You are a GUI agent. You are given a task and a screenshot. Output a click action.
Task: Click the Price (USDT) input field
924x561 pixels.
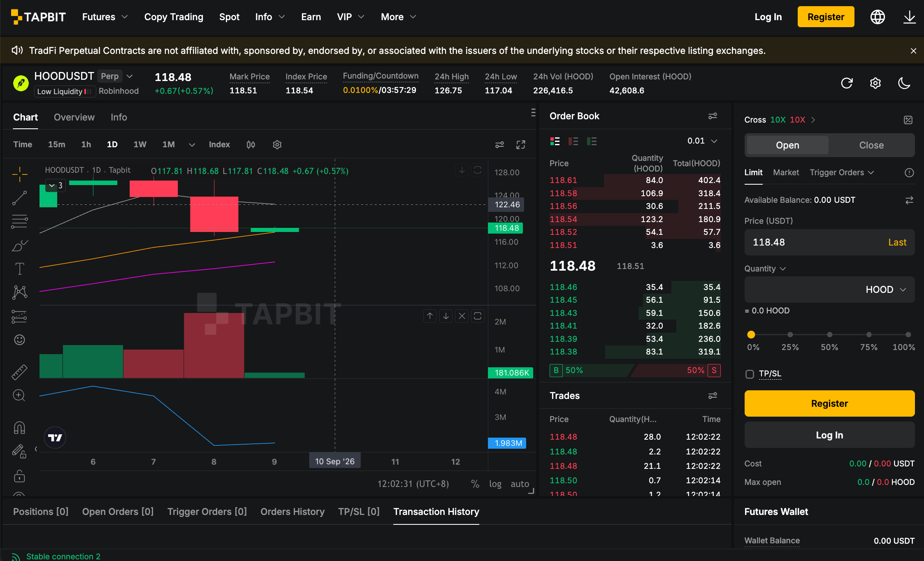point(829,242)
